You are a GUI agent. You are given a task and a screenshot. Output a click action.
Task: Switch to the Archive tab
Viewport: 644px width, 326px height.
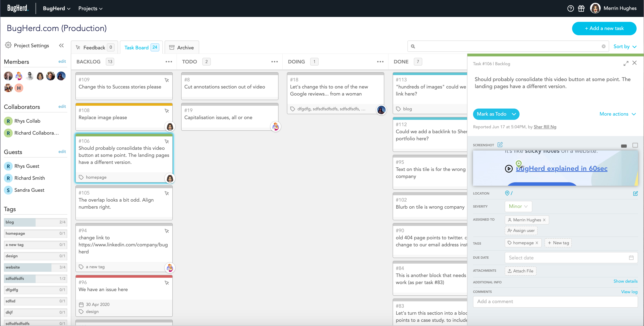point(182,48)
